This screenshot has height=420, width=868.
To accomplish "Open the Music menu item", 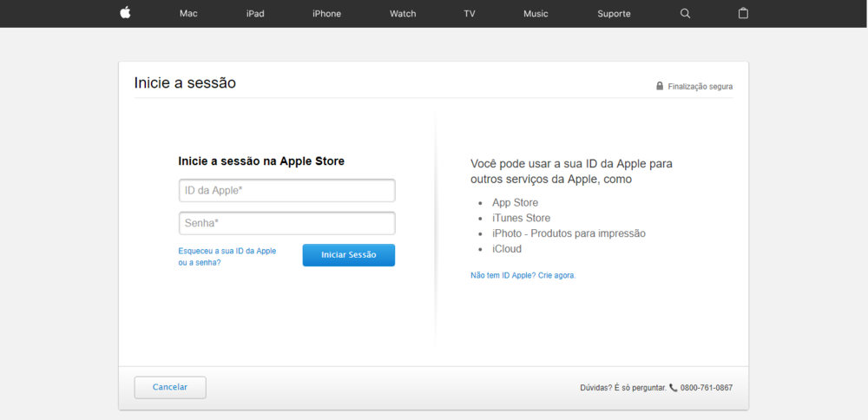I will point(536,14).
